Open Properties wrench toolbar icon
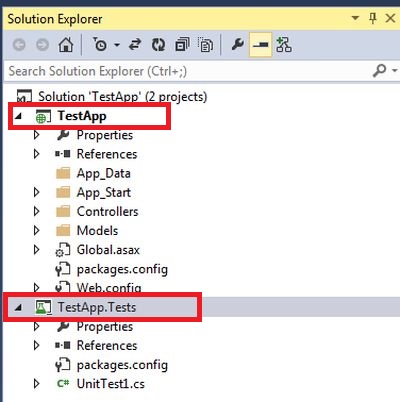 pyautogui.click(x=237, y=44)
